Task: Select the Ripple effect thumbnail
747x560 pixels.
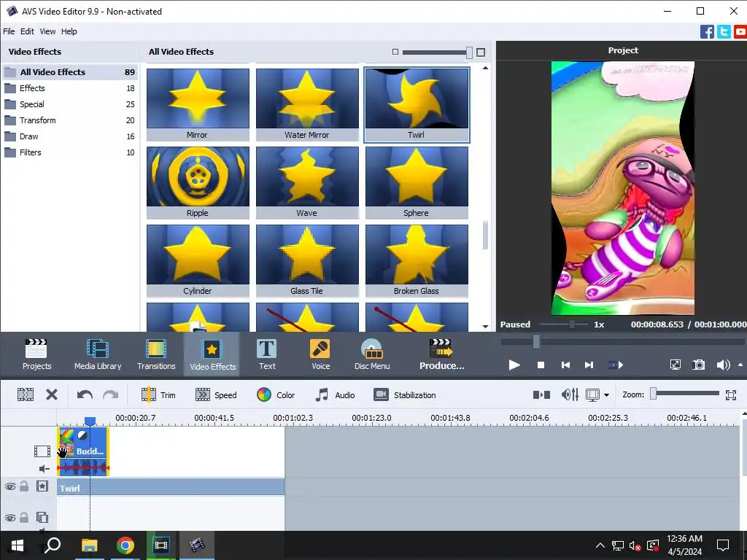Action: click(x=198, y=183)
